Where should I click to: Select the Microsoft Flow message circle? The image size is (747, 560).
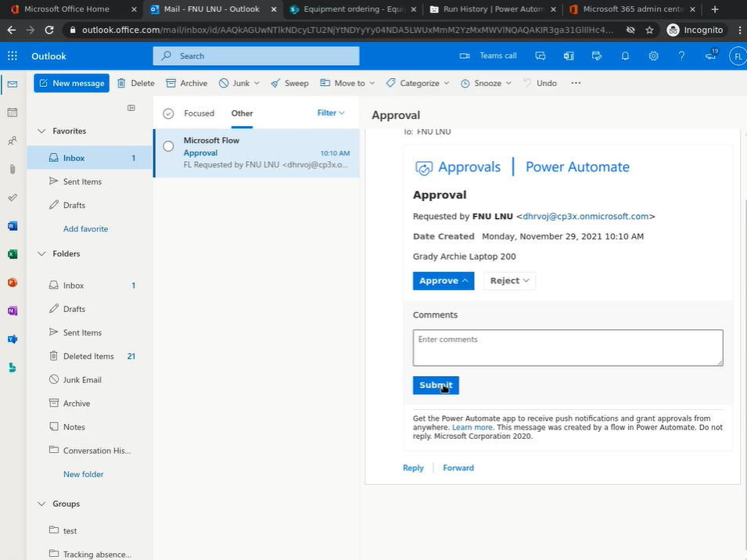[x=168, y=146]
